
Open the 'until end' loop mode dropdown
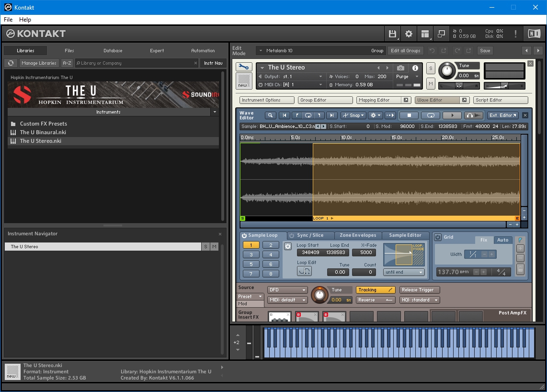(404, 272)
